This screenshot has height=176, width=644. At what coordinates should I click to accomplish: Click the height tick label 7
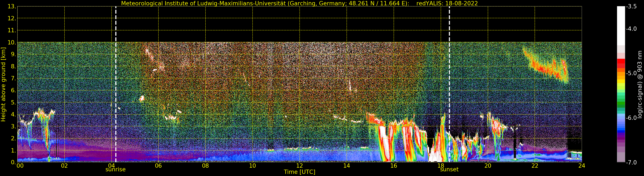tap(13, 78)
